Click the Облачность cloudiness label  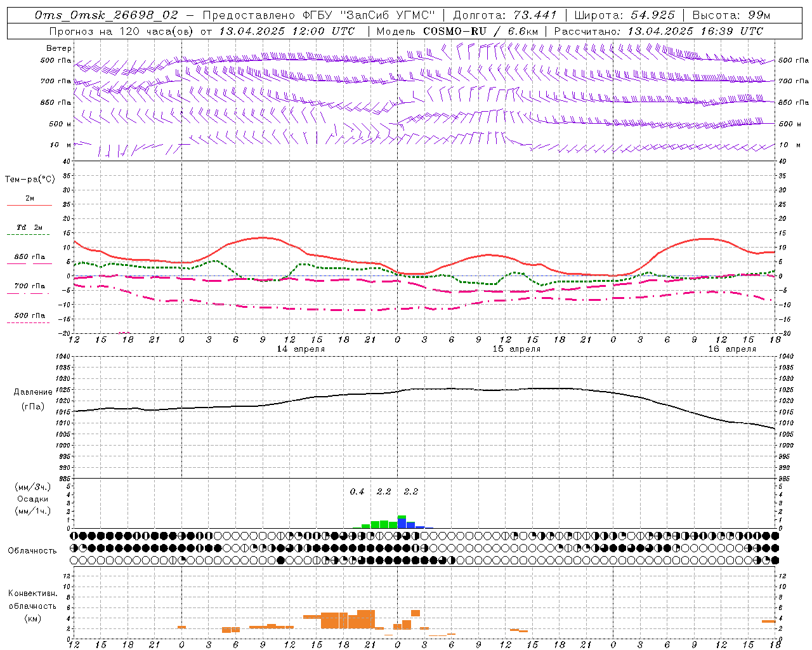pyautogui.click(x=32, y=550)
